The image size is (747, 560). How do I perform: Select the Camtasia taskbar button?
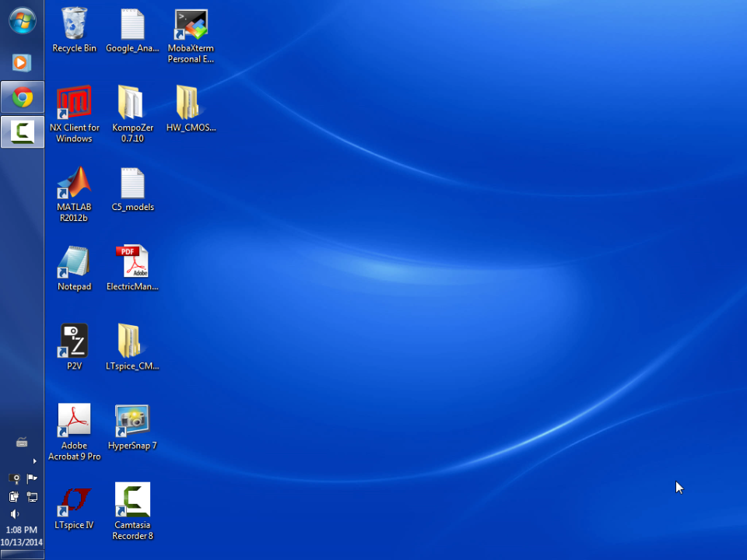click(x=22, y=131)
